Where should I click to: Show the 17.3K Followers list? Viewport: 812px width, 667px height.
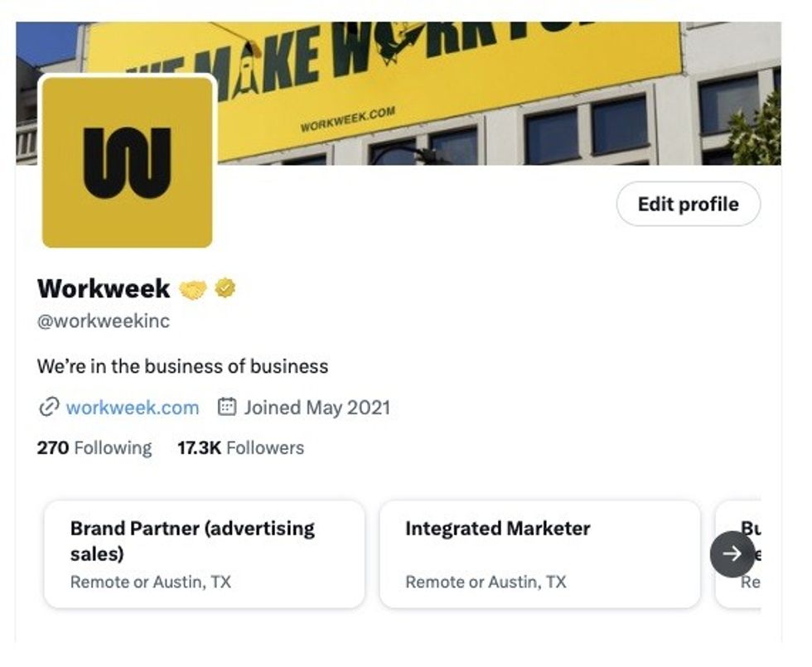coord(240,448)
